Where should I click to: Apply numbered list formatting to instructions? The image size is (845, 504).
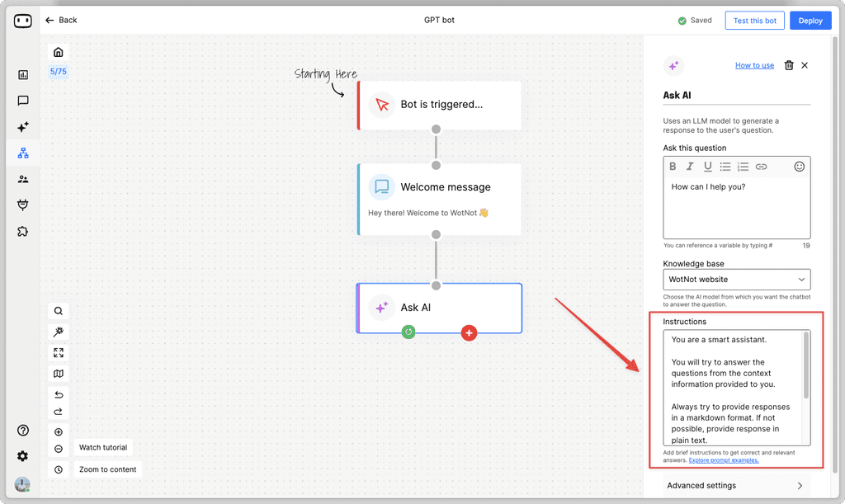(742, 166)
